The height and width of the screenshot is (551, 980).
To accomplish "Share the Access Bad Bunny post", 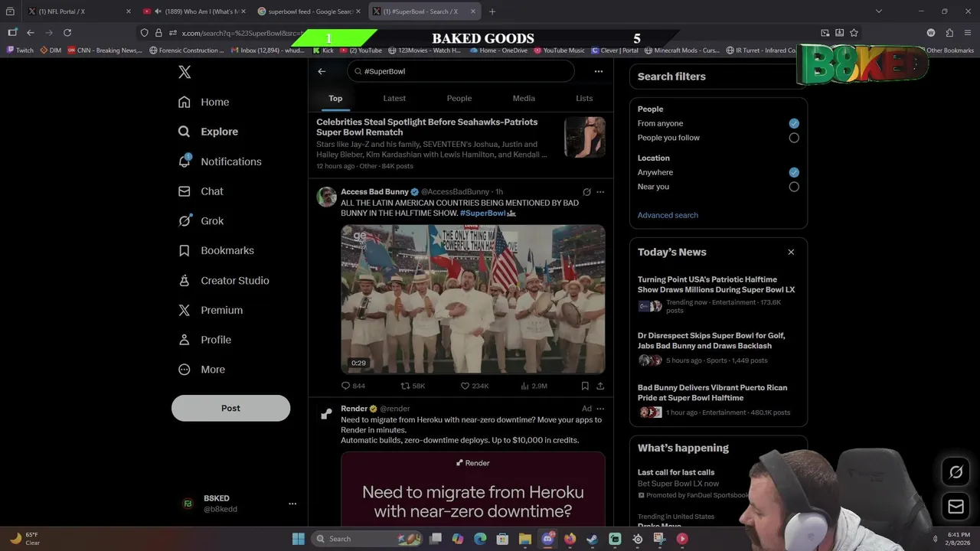I will point(600,386).
